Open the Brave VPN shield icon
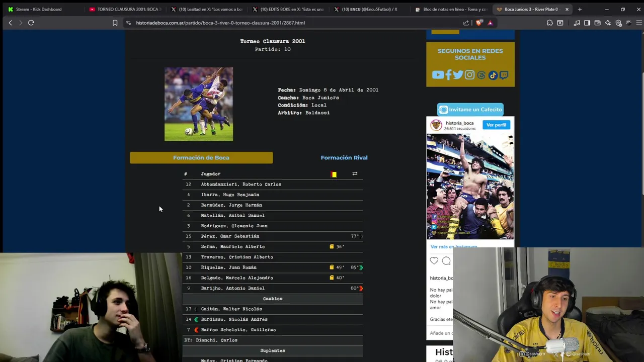Image resolution: width=644 pixels, height=362 pixels. click(618, 23)
